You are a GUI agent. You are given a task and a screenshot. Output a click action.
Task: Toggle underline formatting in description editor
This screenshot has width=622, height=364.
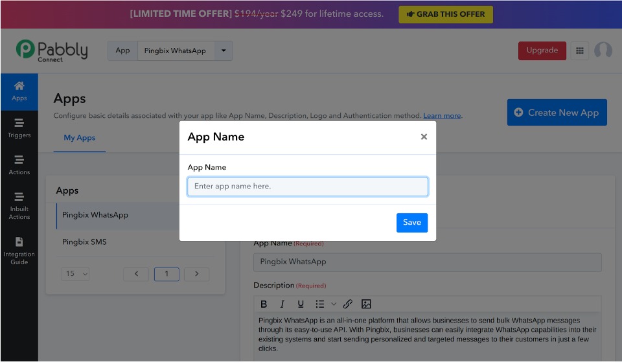tap(301, 304)
